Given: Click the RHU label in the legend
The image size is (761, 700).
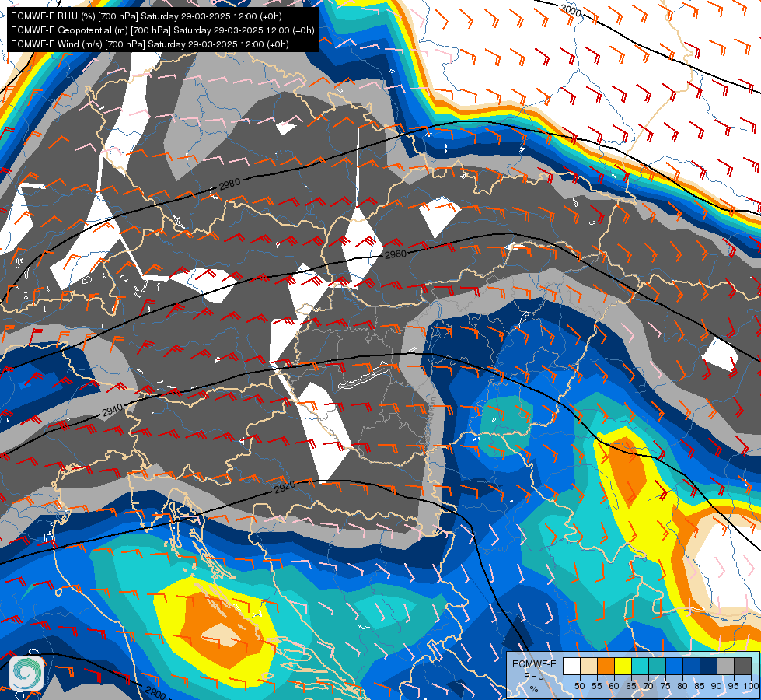Looking at the screenshot, I should click(x=534, y=676).
